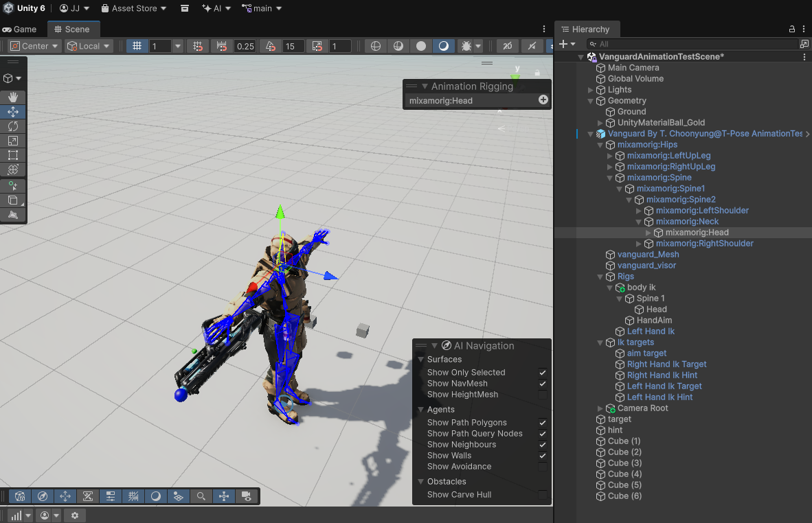The width and height of the screenshot is (812, 523).
Task: Select the Hierarchy tab
Action: click(586, 30)
